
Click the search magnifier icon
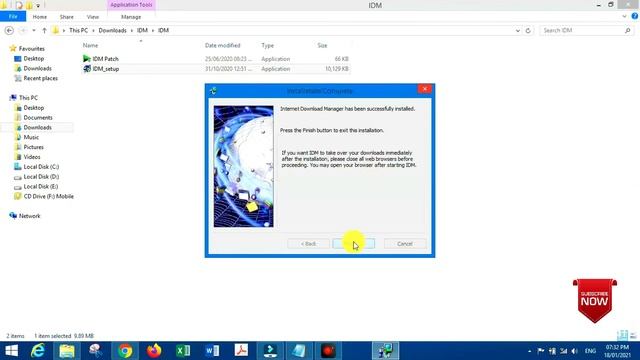pos(628,31)
